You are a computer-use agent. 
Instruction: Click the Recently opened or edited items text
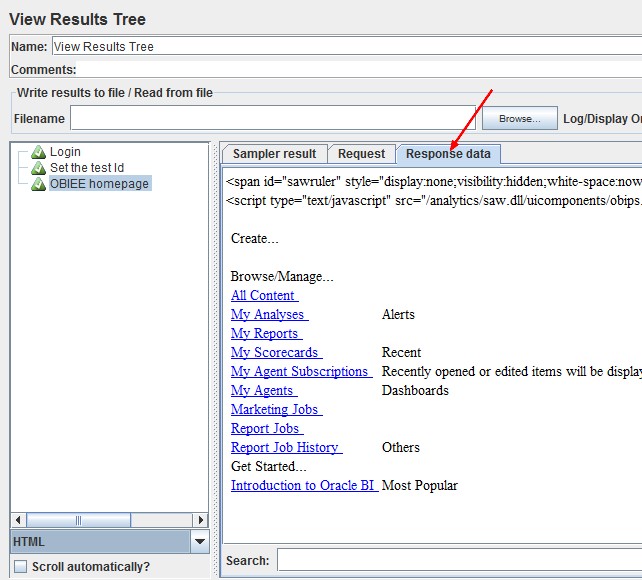tap(512, 371)
